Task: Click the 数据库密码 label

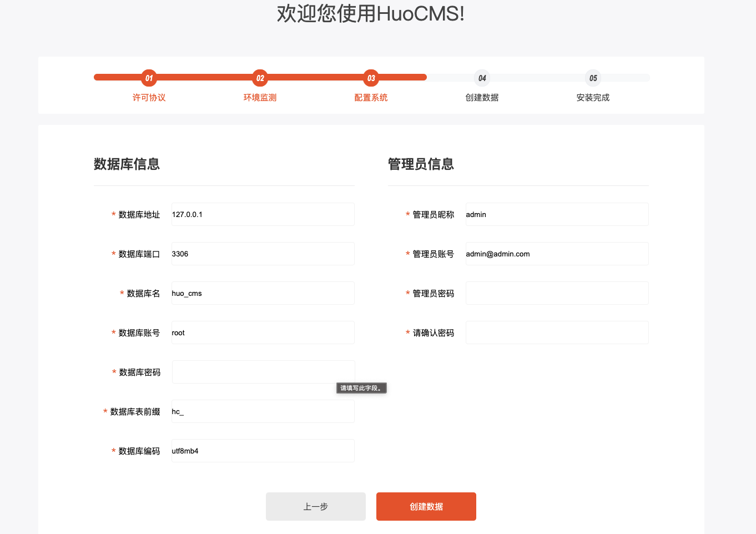Action: pos(140,372)
